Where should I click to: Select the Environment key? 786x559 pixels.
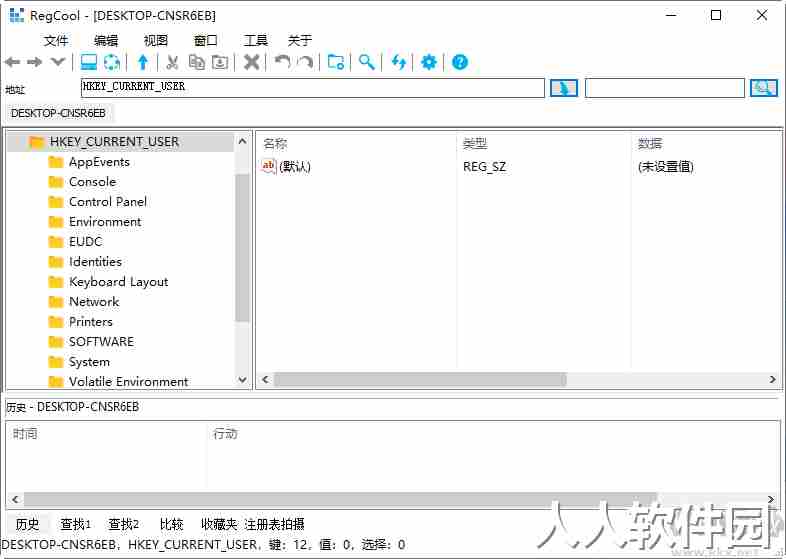click(105, 222)
